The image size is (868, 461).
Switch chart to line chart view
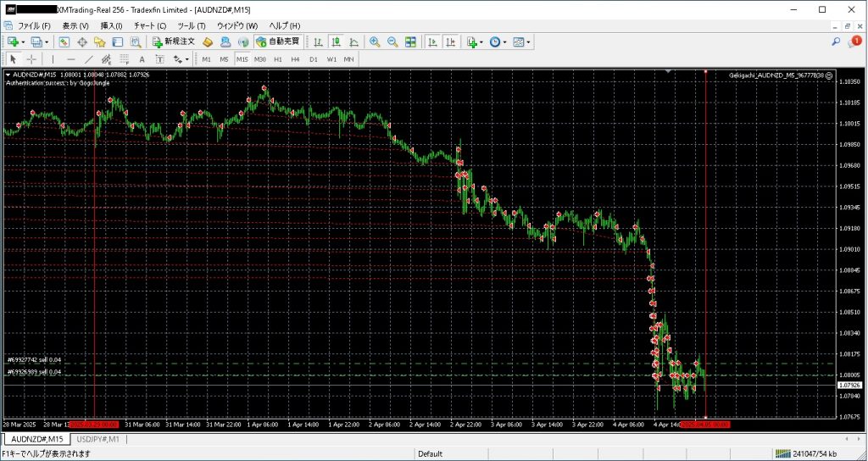pyautogui.click(x=353, y=42)
